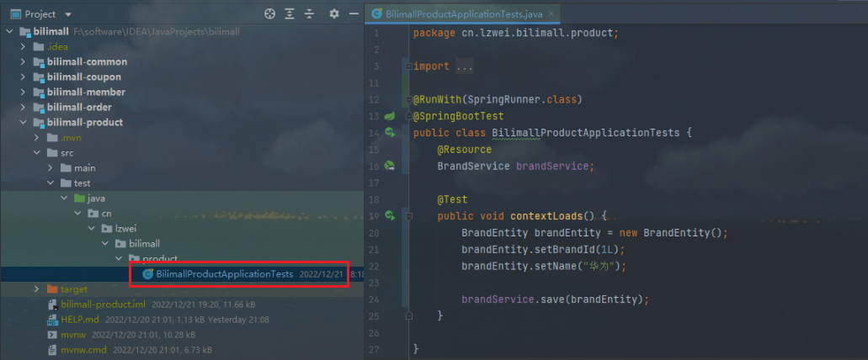Click the run test gutter icon on line 19
This screenshot has width=868, height=360.
[x=390, y=215]
